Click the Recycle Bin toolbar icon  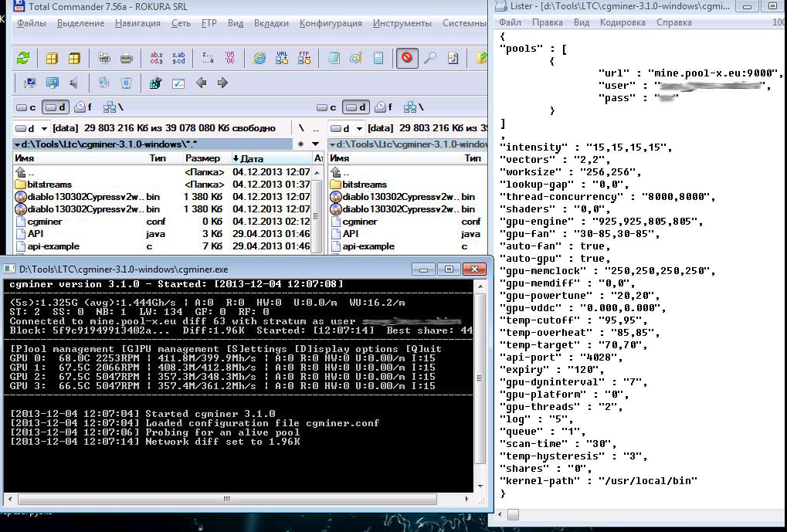(126, 83)
